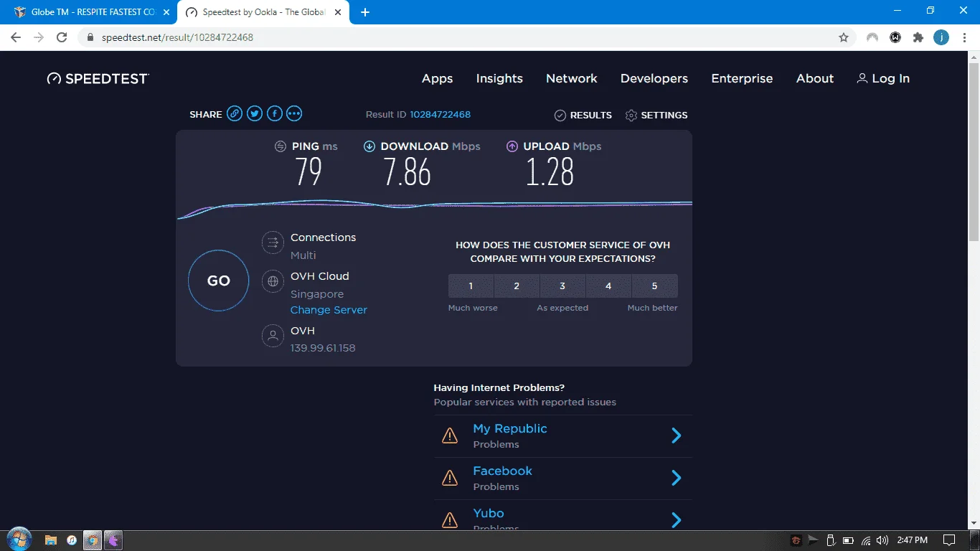Open the Network menu
The image size is (980, 551).
click(x=572, y=79)
